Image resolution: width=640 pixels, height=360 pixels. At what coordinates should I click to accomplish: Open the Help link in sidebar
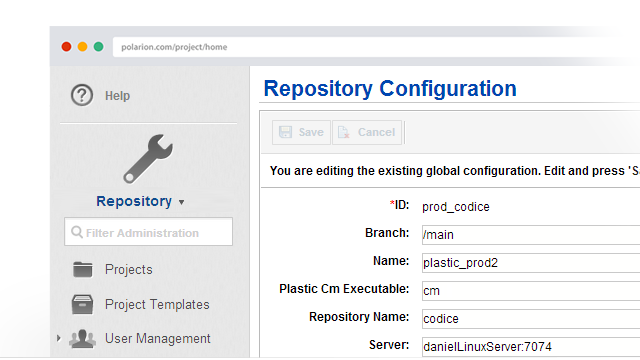coord(117,96)
